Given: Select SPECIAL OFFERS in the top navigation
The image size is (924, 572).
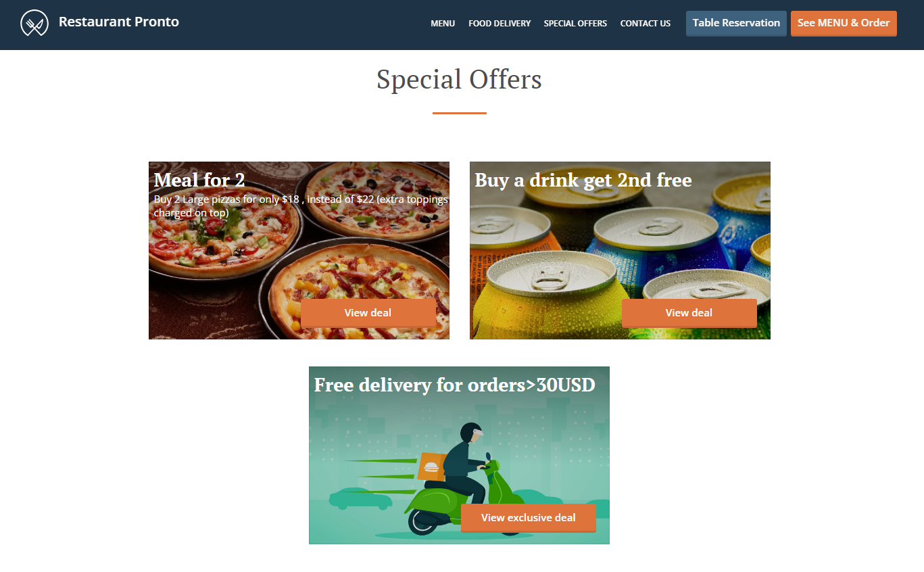Looking at the screenshot, I should [575, 24].
